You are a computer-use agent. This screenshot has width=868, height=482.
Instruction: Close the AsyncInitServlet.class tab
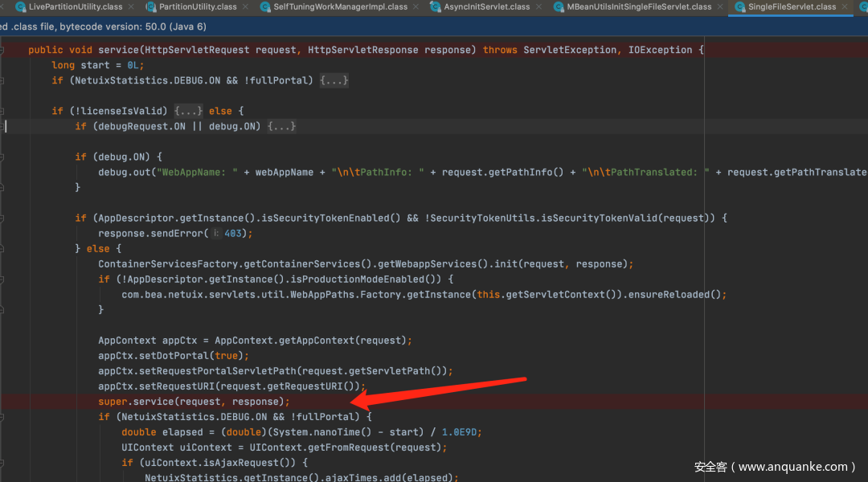pyautogui.click(x=539, y=7)
